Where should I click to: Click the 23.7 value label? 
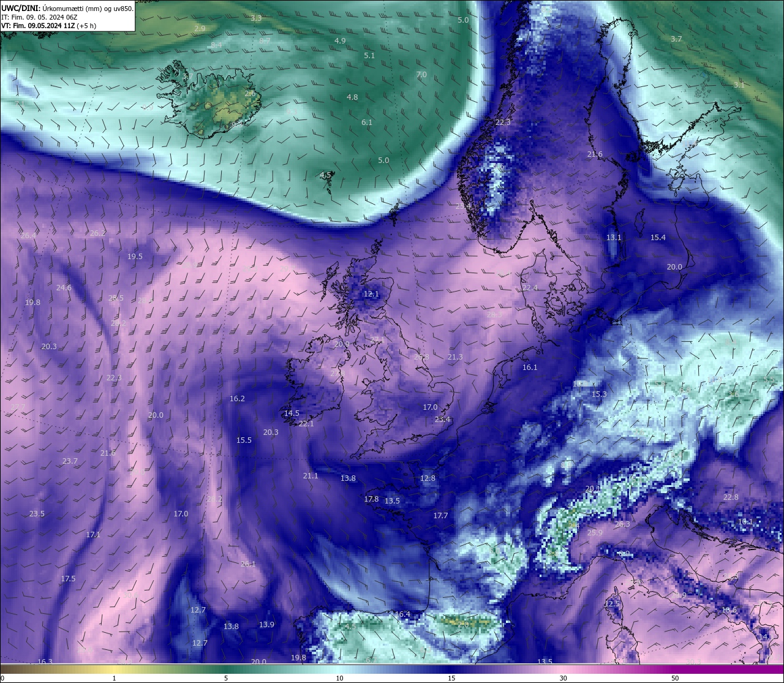pyautogui.click(x=70, y=461)
